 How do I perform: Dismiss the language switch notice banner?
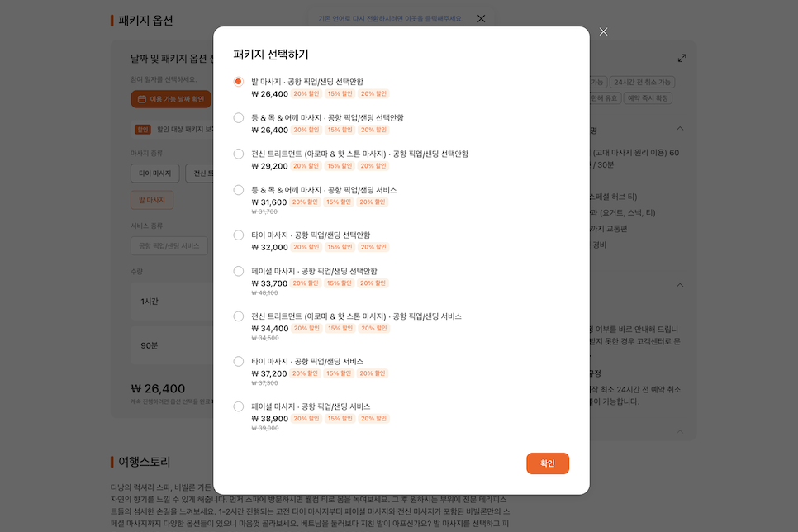481,19
